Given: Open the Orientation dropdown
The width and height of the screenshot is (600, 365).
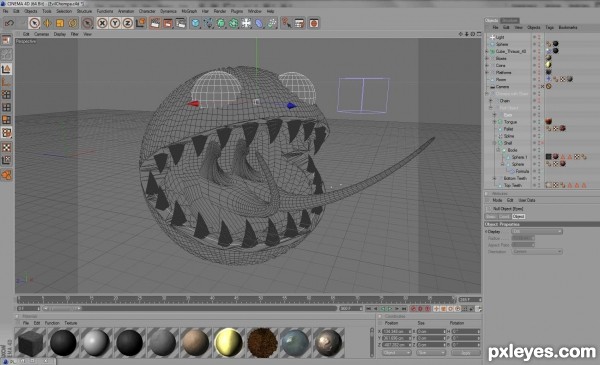Looking at the screenshot, I should tap(536, 251).
